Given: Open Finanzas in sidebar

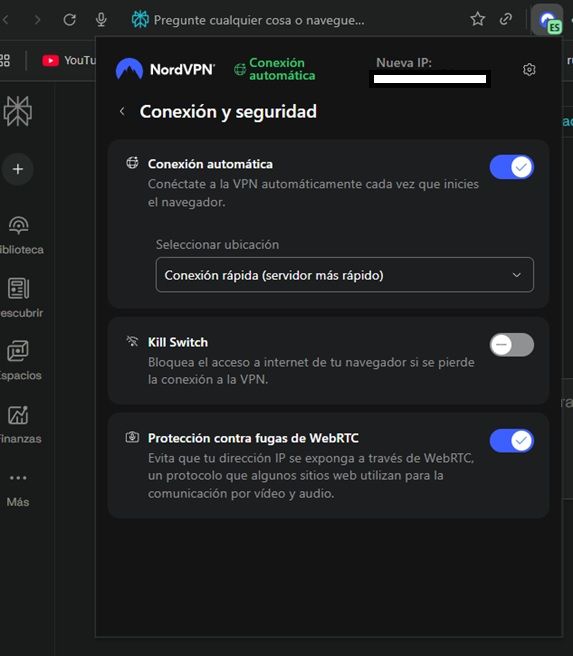Looking at the screenshot, I should [19, 424].
